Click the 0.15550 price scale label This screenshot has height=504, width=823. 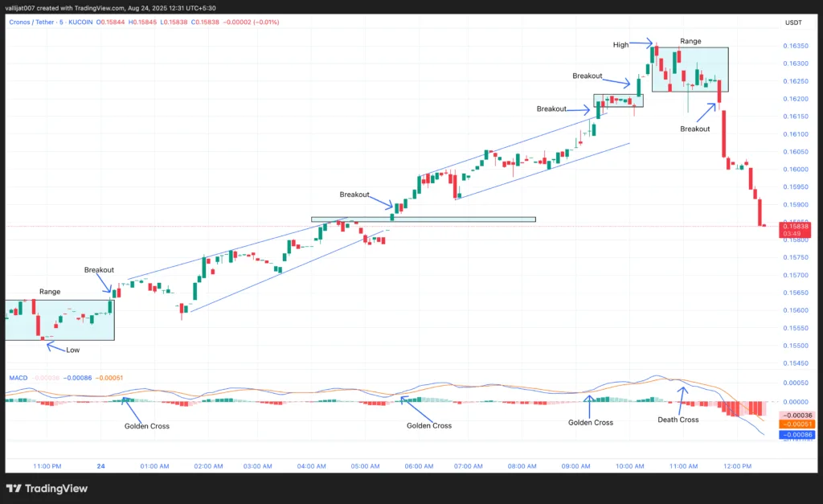[795, 328]
